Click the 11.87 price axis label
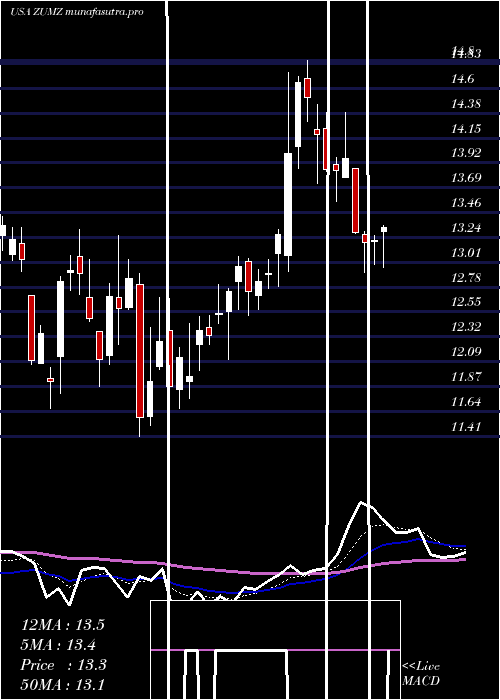This screenshot has height=700, width=500. click(466, 377)
